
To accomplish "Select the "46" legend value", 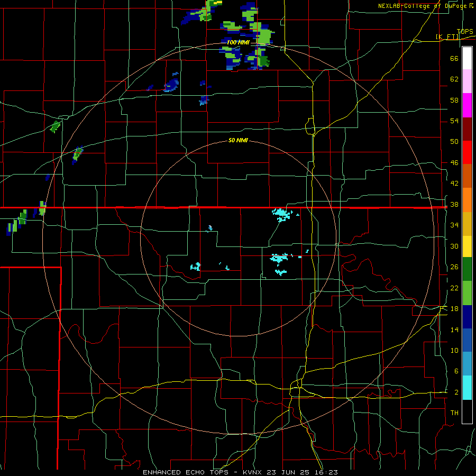I will 454,162.
